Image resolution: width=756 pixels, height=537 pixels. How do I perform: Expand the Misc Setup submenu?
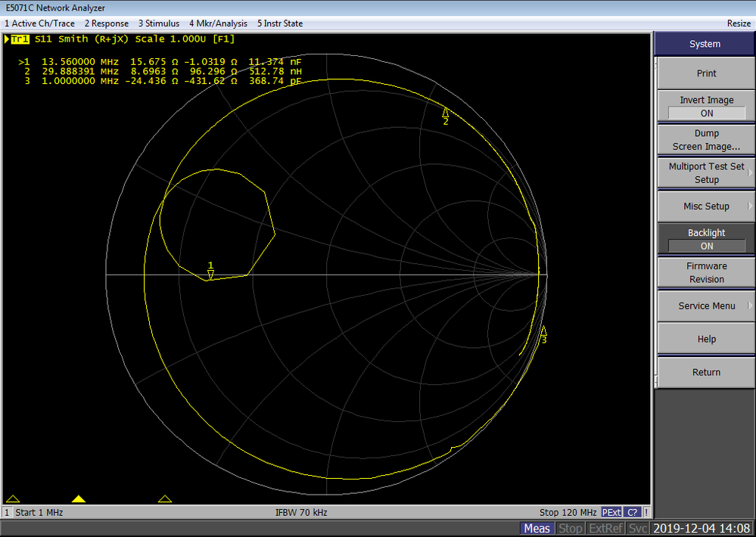706,206
